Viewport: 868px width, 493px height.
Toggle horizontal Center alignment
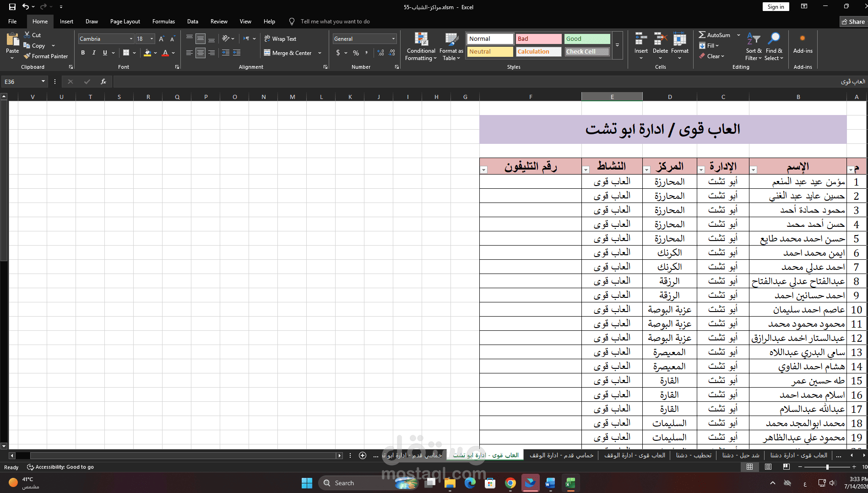[201, 53]
